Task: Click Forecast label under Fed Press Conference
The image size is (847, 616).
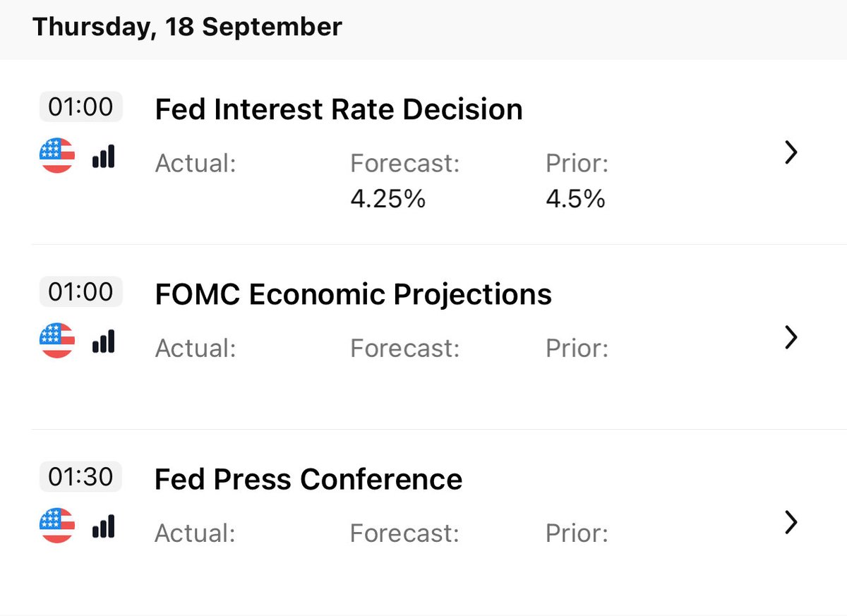Action: [404, 533]
